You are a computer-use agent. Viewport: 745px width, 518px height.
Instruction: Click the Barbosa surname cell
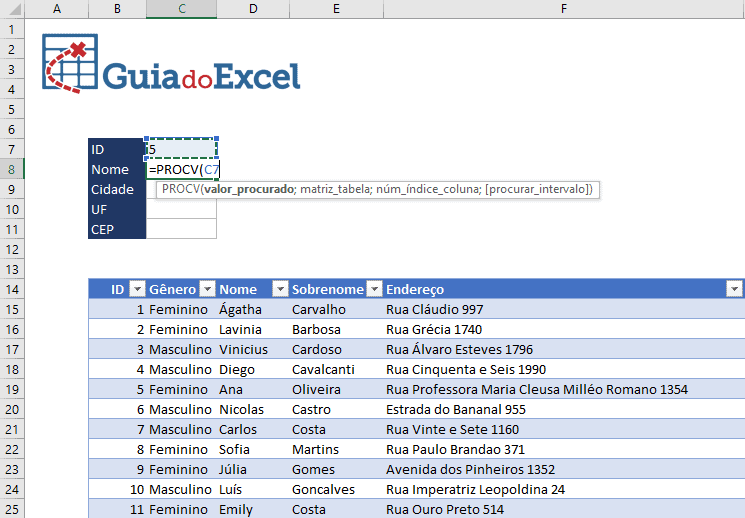[x=336, y=329]
